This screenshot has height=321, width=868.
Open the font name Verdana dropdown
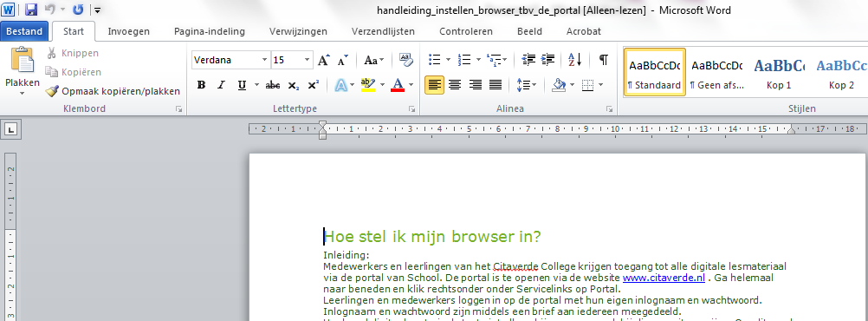[264, 60]
